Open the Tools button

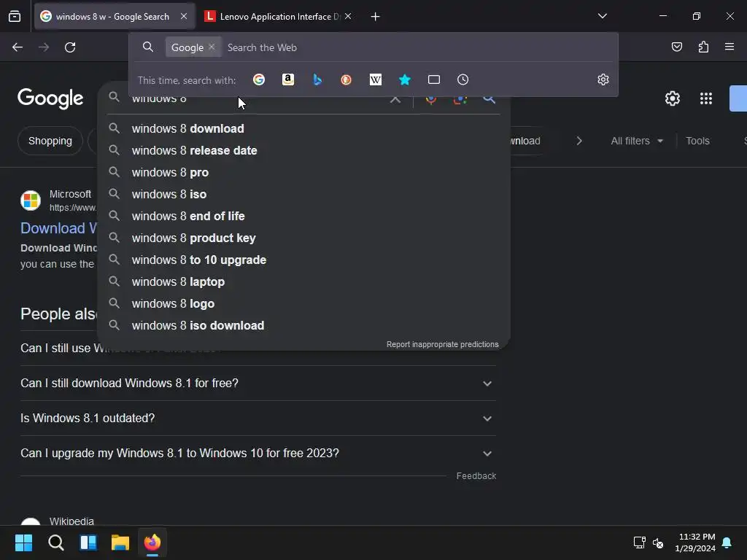(x=697, y=141)
